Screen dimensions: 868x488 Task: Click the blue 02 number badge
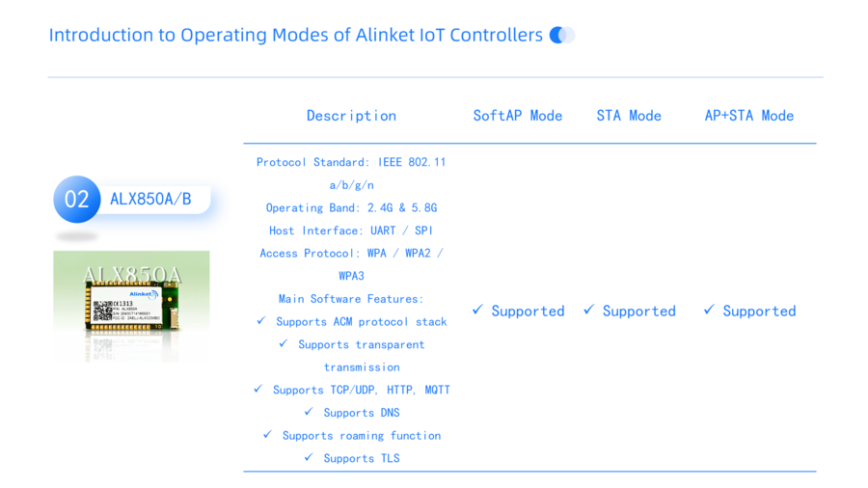point(77,200)
